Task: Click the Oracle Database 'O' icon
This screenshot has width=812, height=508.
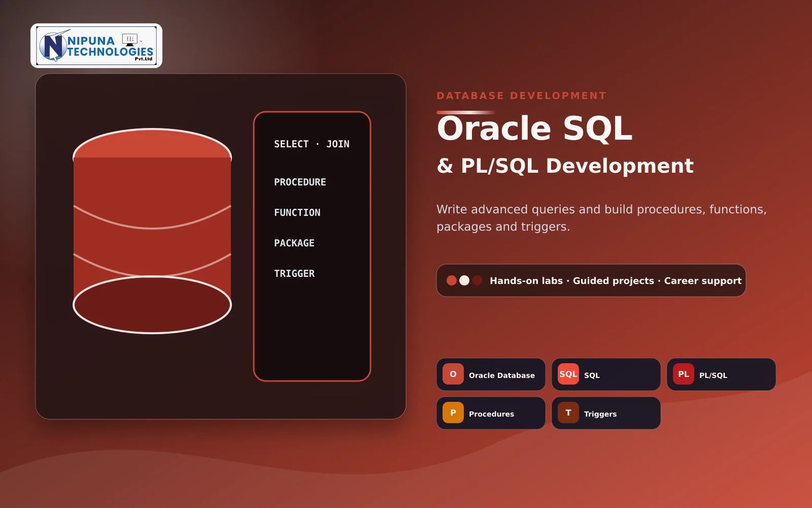Action: tap(453, 374)
